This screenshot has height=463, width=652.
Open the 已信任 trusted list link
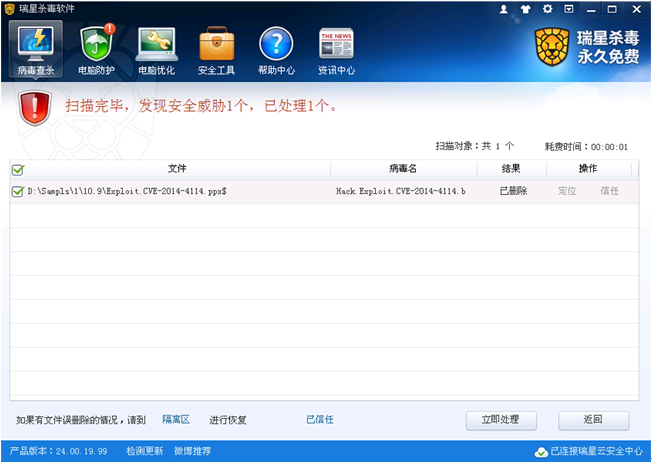pos(320,419)
